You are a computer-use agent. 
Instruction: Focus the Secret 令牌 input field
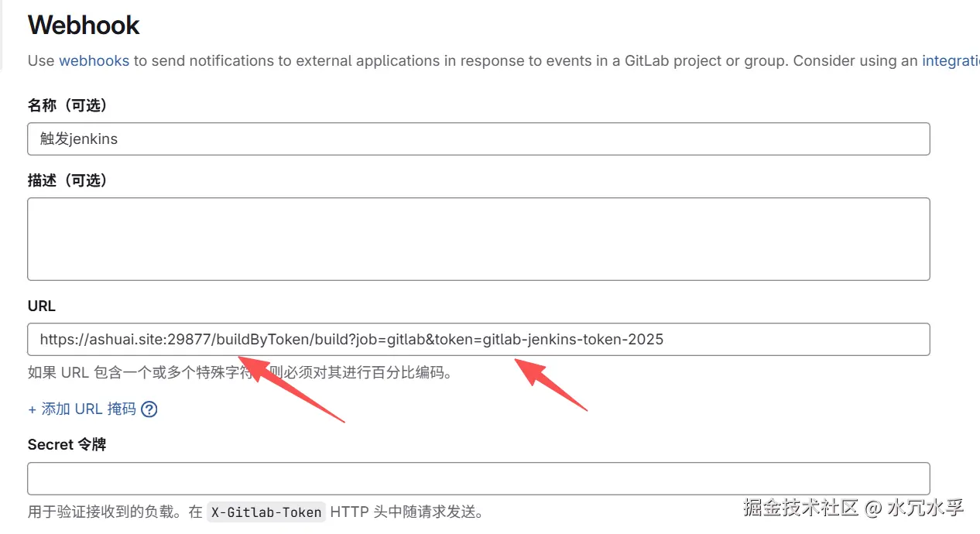coord(478,479)
